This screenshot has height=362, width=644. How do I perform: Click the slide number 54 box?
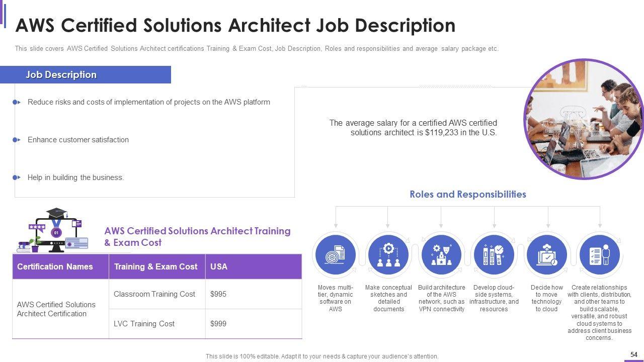pyautogui.click(x=633, y=355)
